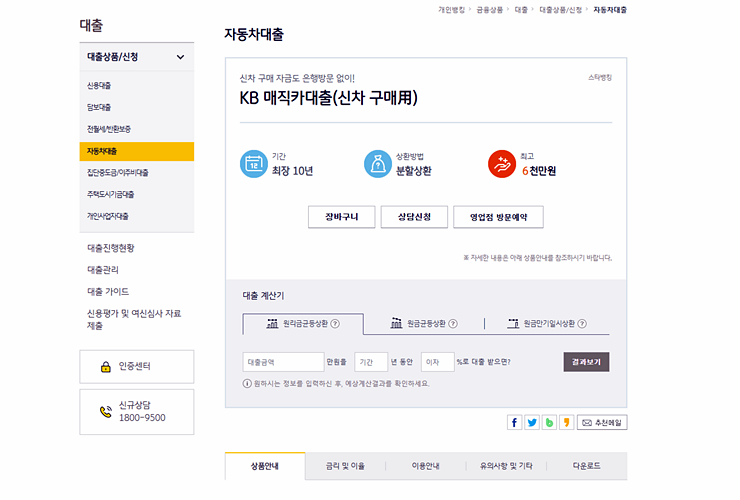
Task: Click the 스타뱅킹 label
Action: 600,77
